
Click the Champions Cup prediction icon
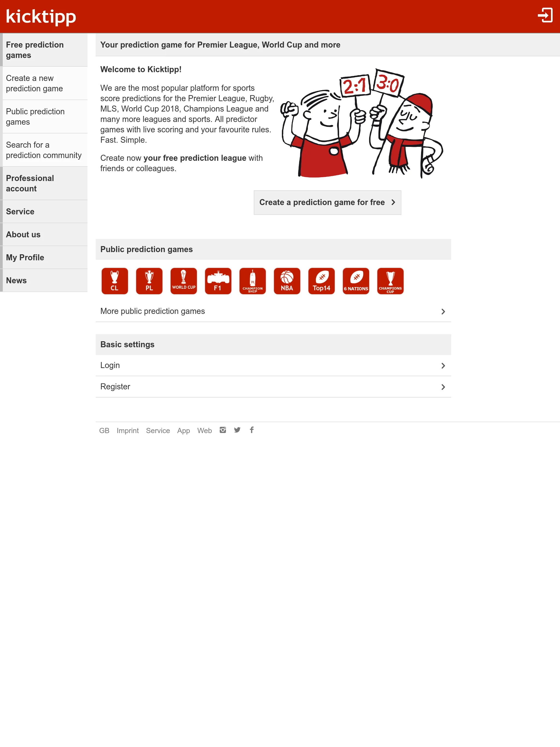coord(390,281)
